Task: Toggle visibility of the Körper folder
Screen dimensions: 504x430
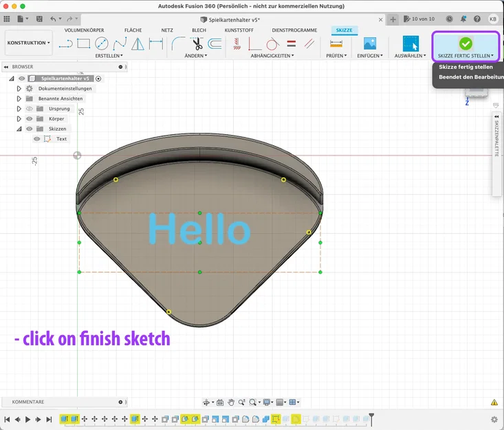Action: 30,119
